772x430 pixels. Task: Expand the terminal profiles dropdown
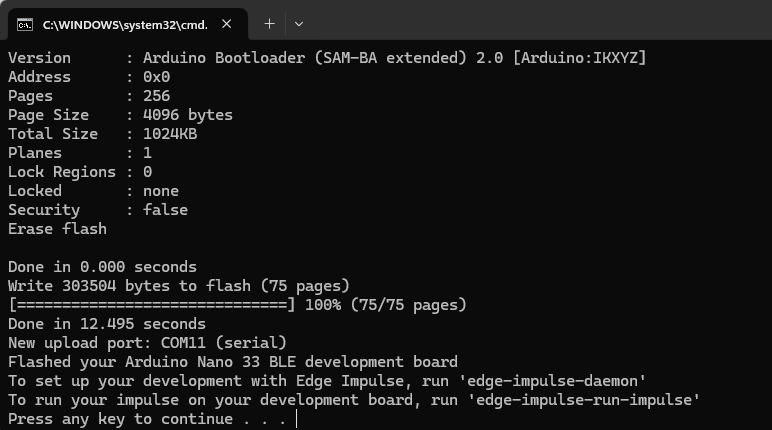298,23
